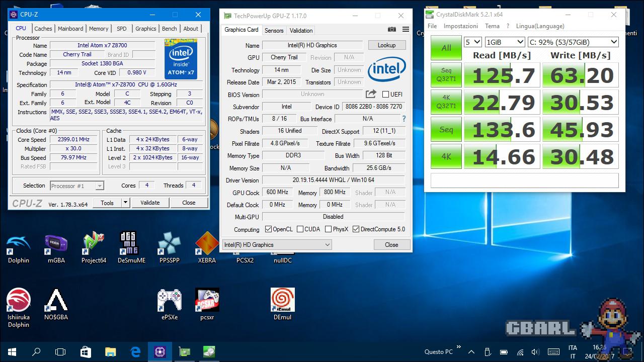Change the test count dropdown showing 5
Viewport: 644px width, 362px height.
point(473,42)
